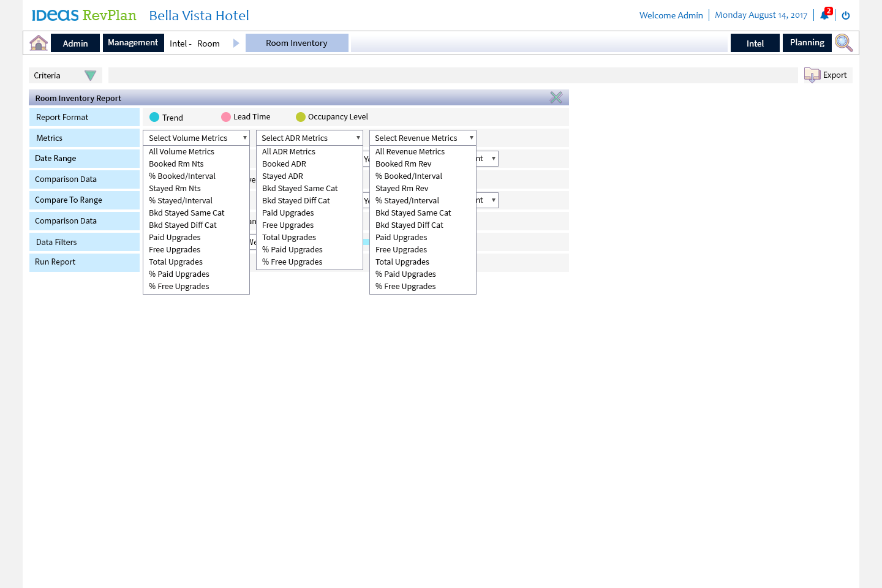Image resolution: width=882 pixels, height=588 pixels.
Task: Click the Welcome Admin link
Action: 671,15
